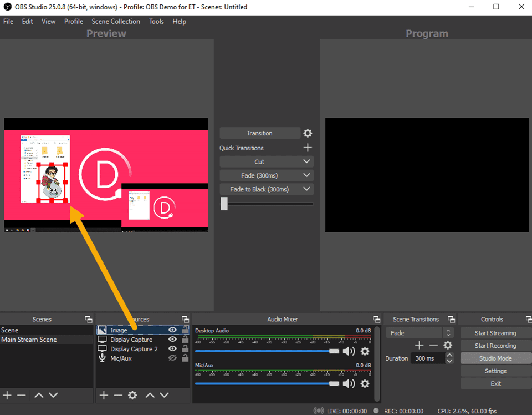Click the Start Streaming button

(x=495, y=333)
